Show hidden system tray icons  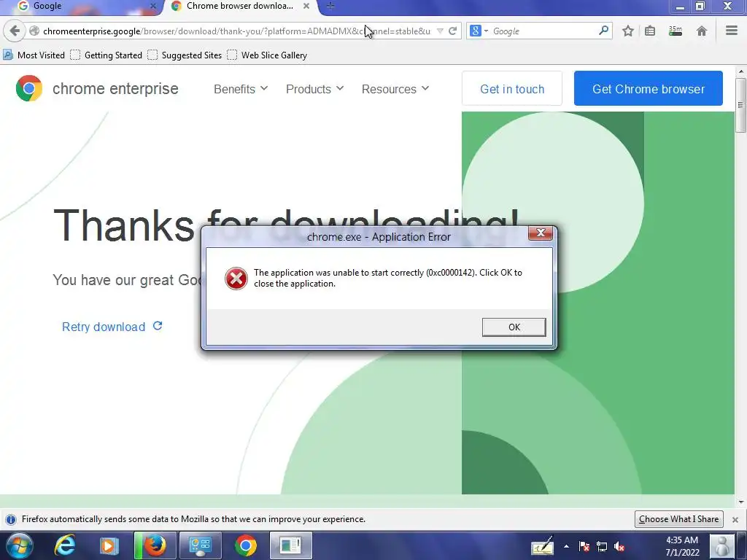click(x=566, y=546)
